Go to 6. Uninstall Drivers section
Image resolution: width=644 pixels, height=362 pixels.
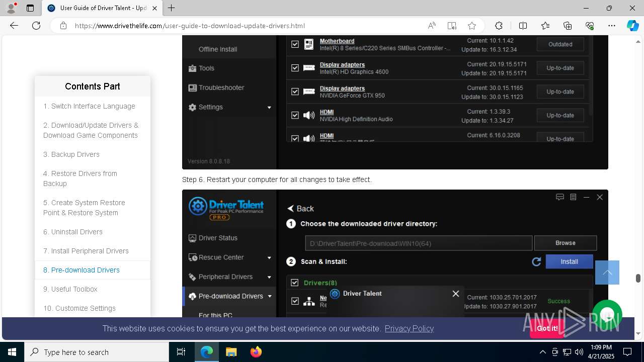(73, 232)
